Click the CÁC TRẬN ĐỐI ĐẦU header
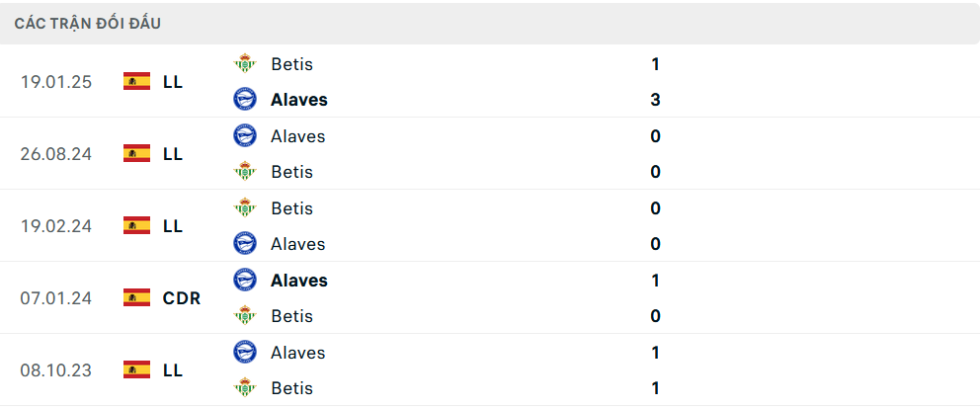980x408 pixels. [87, 23]
